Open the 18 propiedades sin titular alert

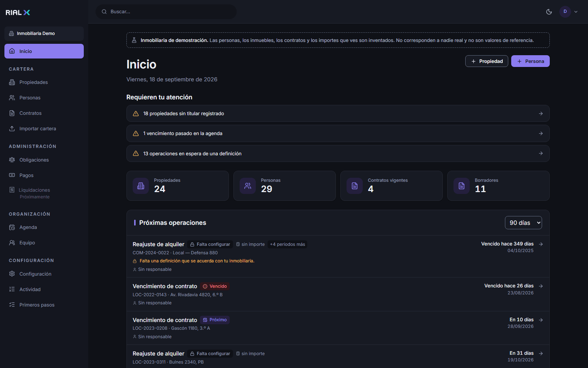[338, 113]
